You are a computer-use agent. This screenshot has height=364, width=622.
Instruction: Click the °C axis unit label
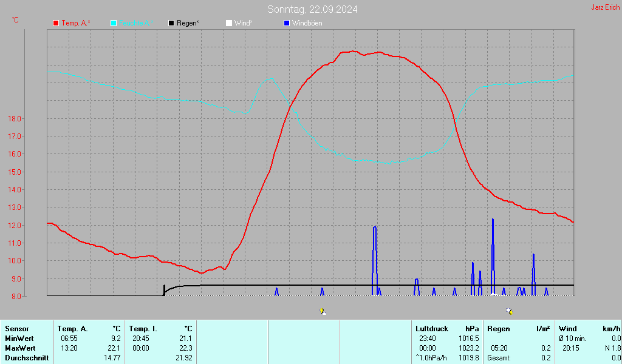(x=15, y=20)
